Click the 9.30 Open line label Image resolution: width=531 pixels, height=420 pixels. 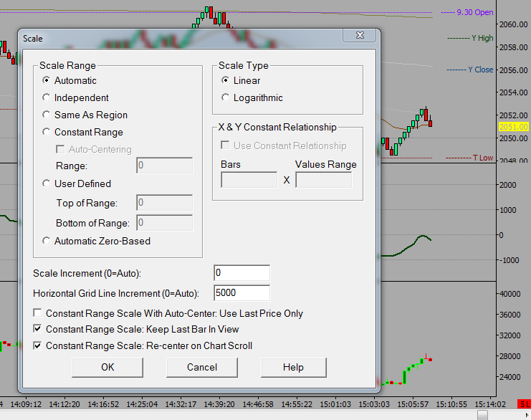(x=475, y=12)
